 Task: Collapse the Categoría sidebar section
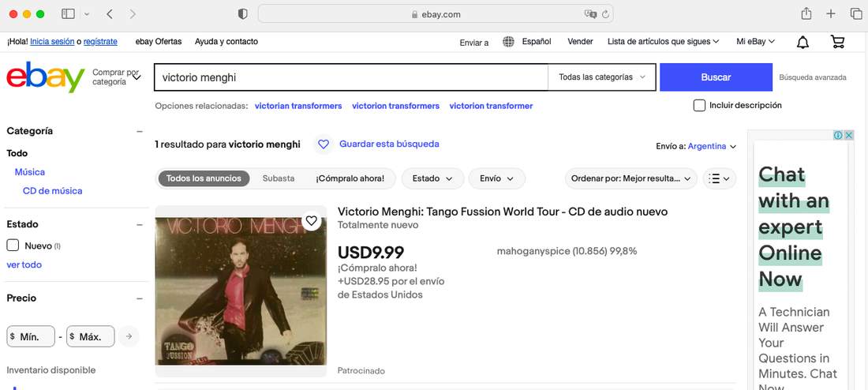[140, 131]
